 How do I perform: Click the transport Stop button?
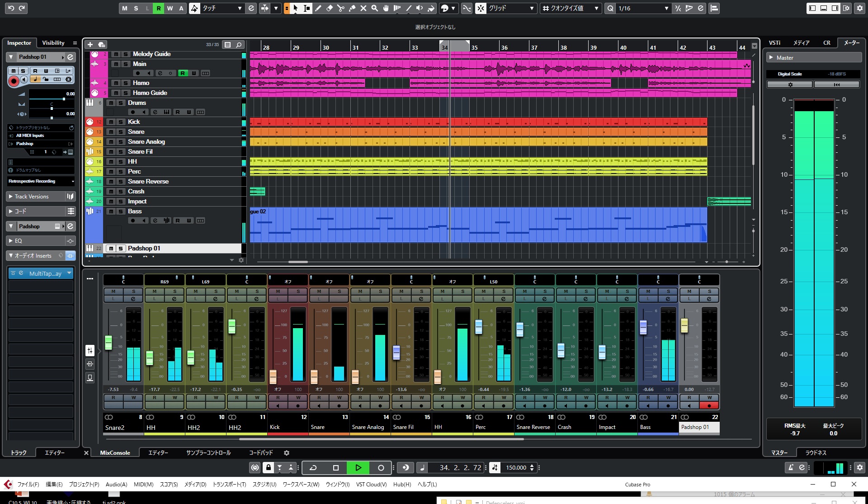coord(335,467)
